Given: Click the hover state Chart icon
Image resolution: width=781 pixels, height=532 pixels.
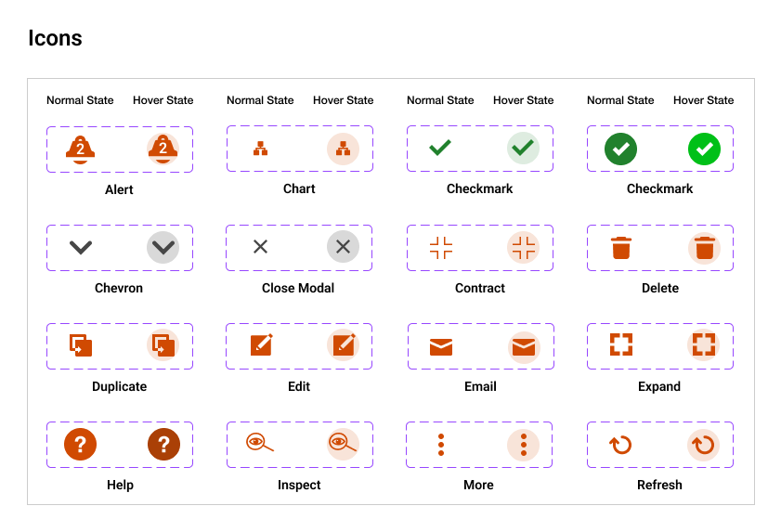Looking at the screenshot, I should [343, 149].
